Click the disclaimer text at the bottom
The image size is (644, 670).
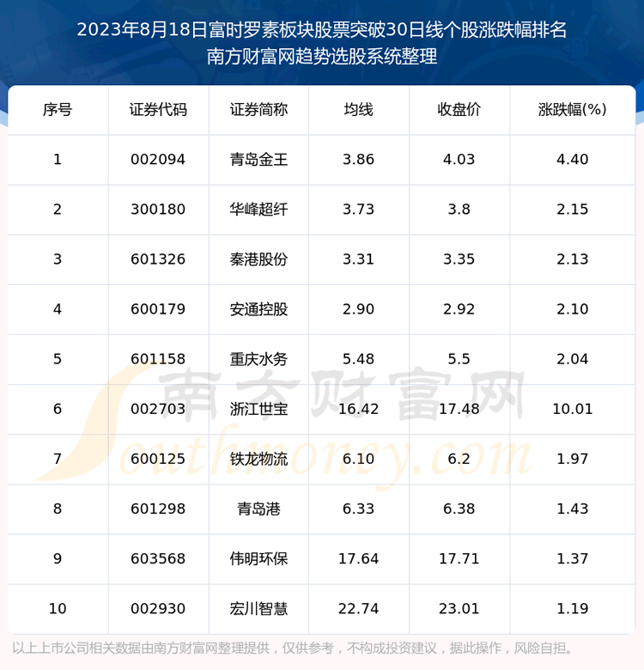(292, 649)
